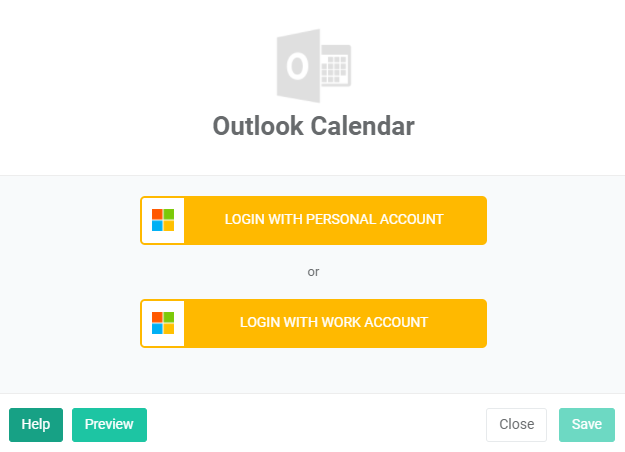Image resolution: width=625 pixels, height=452 pixels.
Task: Dismiss the dialog using Close
Action: pos(516,424)
